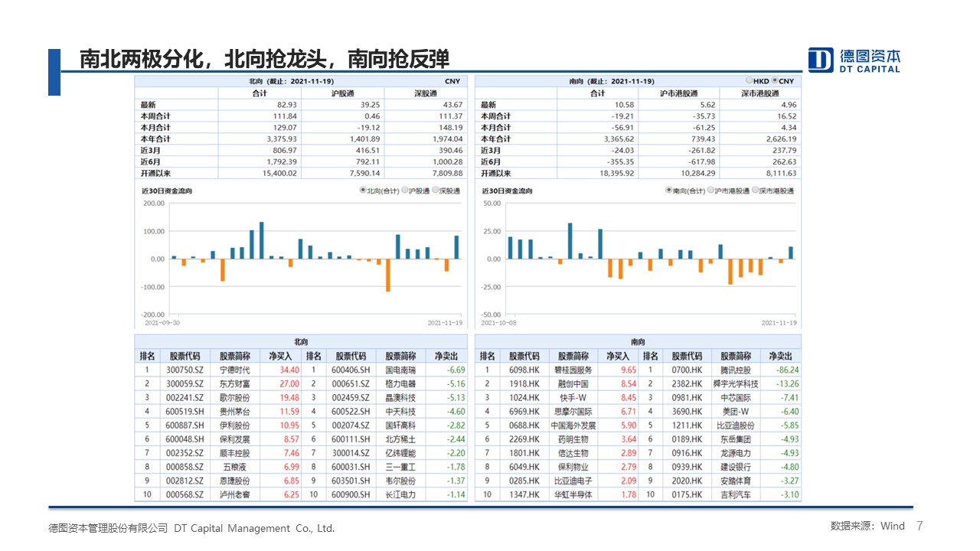Click the stock name 吉利汽车
The height and width of the screenshot is (551, 980).
(736, 495)
